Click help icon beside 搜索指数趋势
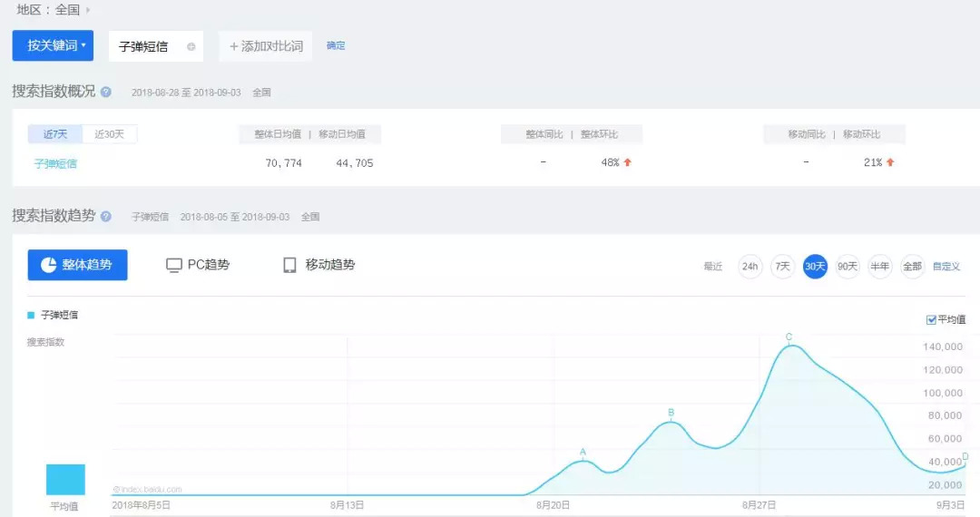 click(106, 217)
